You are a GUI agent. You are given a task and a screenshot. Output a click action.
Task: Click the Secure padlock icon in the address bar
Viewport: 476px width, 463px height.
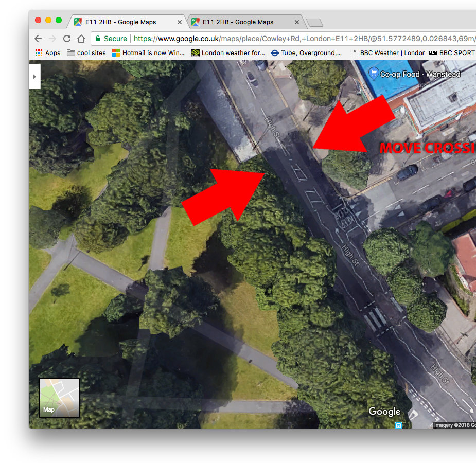pyautogui.click(x=98, y=39)
